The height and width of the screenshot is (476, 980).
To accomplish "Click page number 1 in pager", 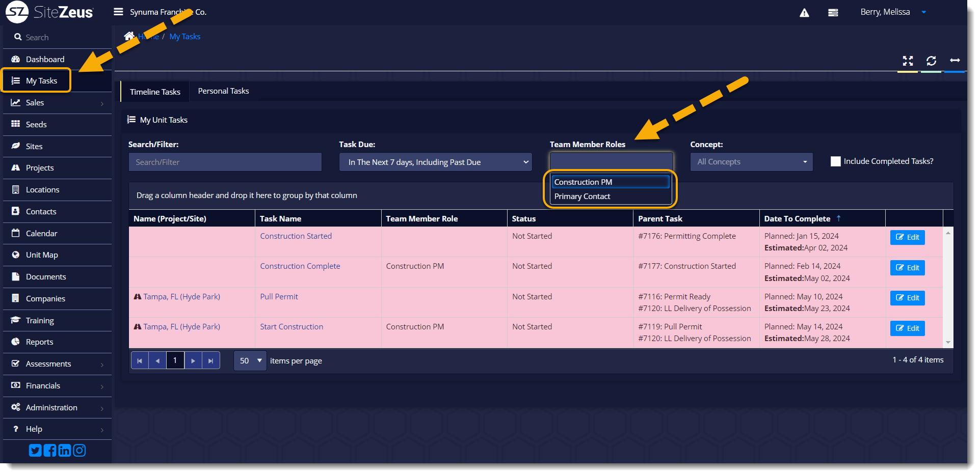I will coord(175,360).
